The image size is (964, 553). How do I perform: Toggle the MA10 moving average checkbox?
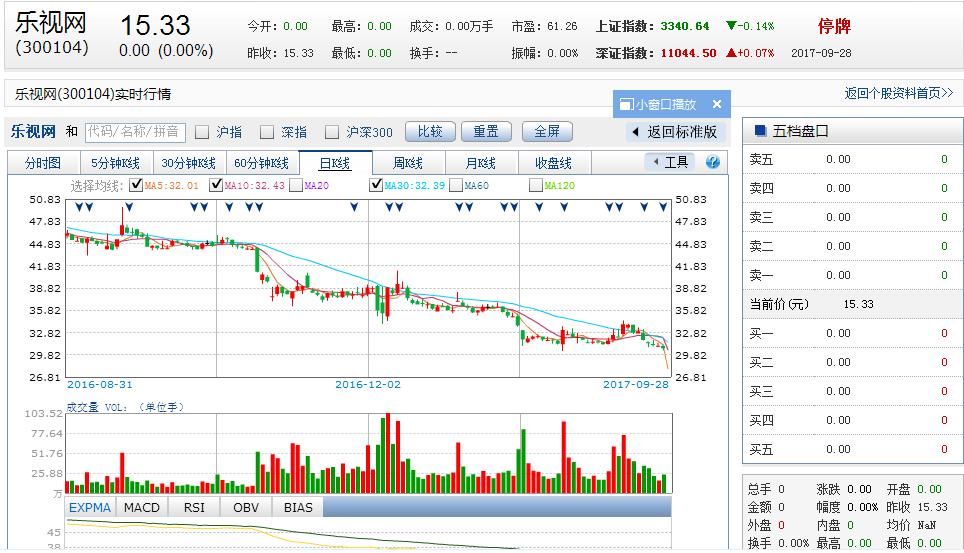[x=216, y=185]
